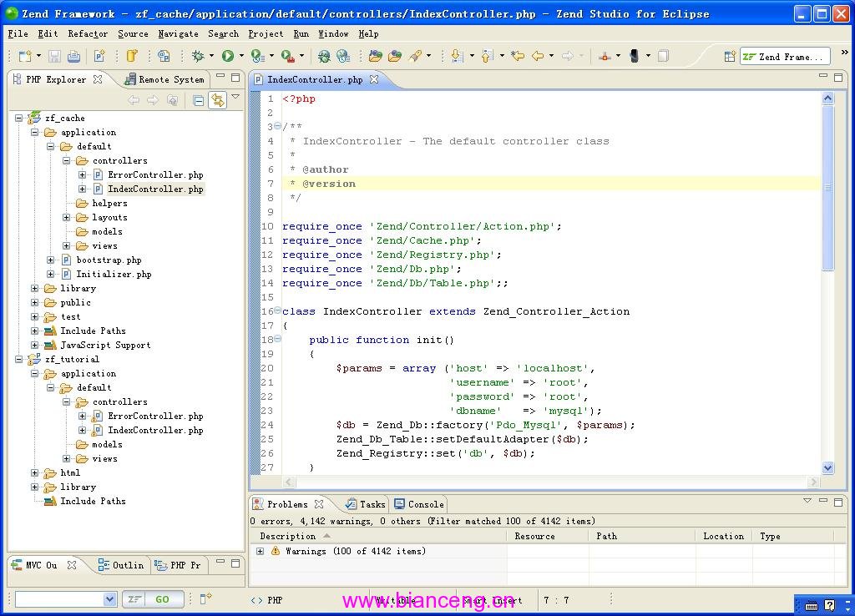Viewport: 855px width, 616px height.
Task: Go to last edit location
Action: pyautogui.click(x=518, y=56)
